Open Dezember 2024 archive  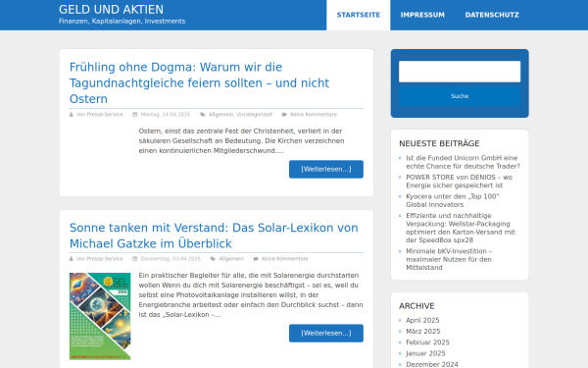click(x=432, y=364)
